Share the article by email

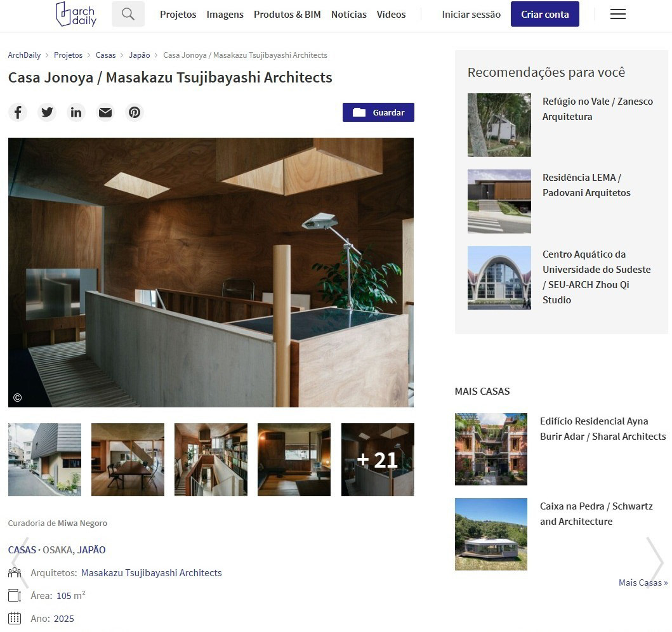(105, 112)
